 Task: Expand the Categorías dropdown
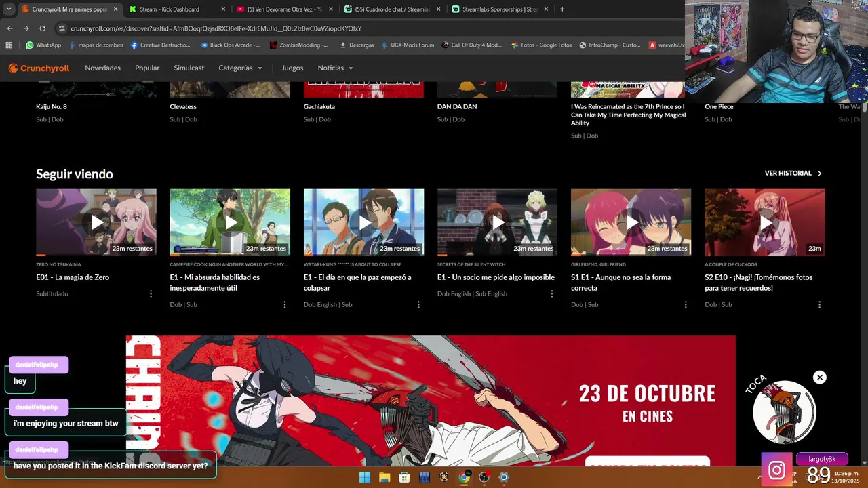coord(240,68)
